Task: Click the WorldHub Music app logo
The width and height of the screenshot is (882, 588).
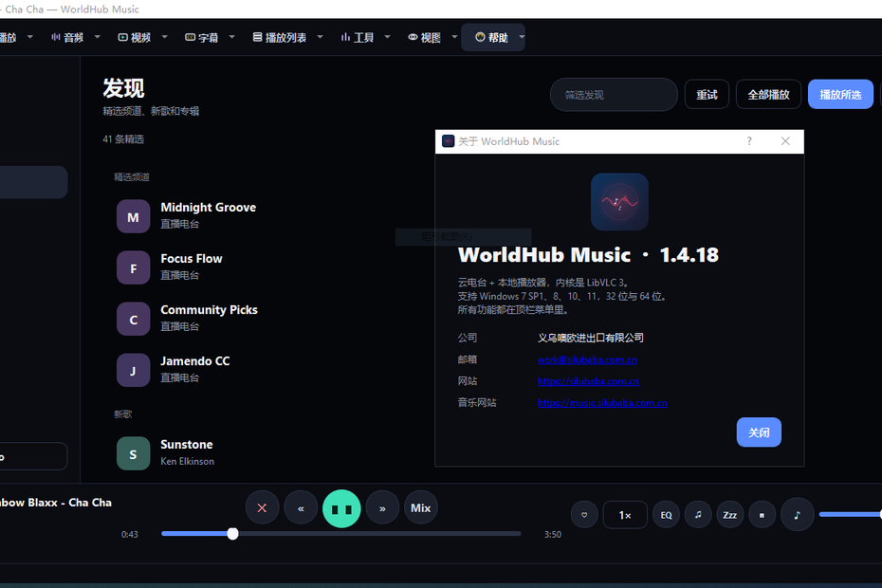Action: point(619,201)
